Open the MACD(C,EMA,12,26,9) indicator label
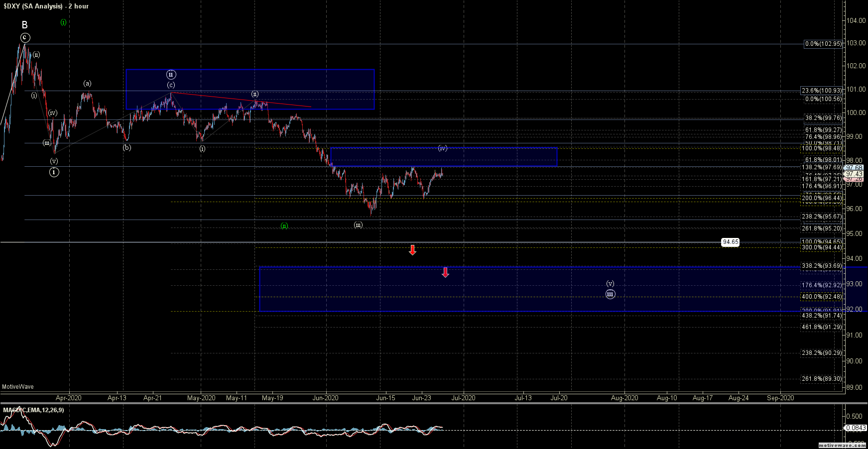The width and height of the screenshot is (868, 449). [x=33, y=410]
